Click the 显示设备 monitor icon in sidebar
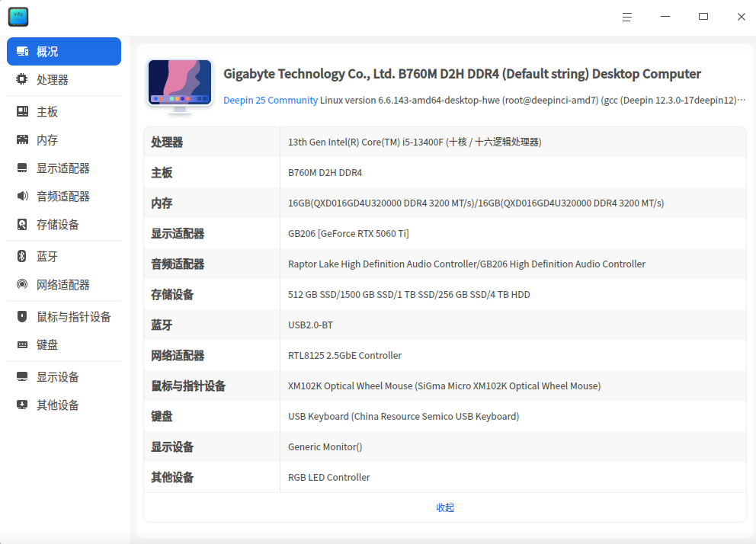 [22, 377]
